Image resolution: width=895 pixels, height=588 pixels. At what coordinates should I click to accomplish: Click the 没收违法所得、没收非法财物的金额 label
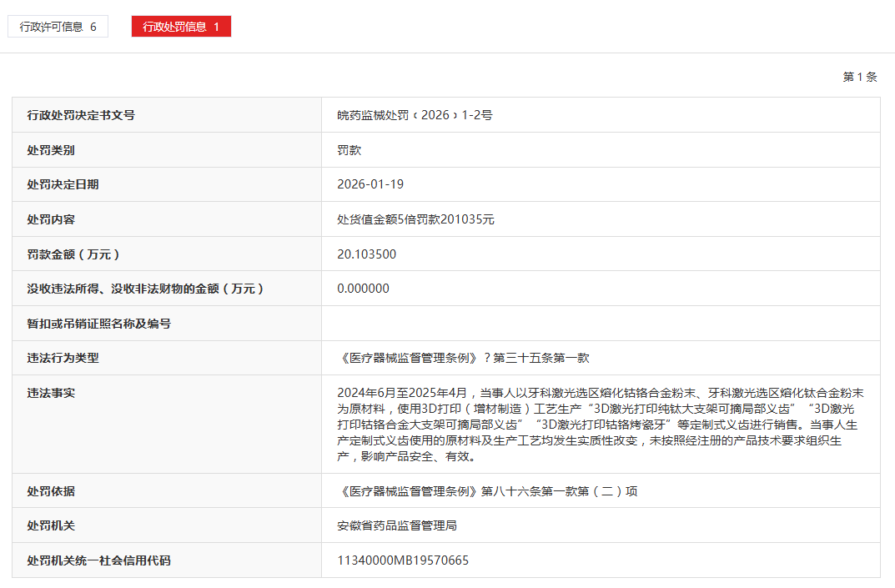145,289
